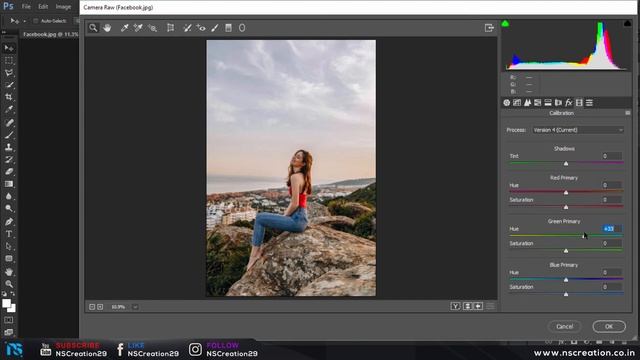Select Photoshop Clone Stamp tool

(x=9, y=147)
